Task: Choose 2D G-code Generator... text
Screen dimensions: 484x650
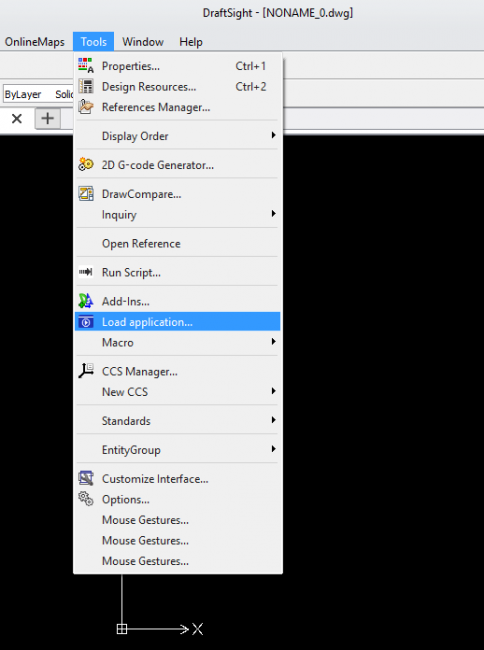Action: (158, 165)
